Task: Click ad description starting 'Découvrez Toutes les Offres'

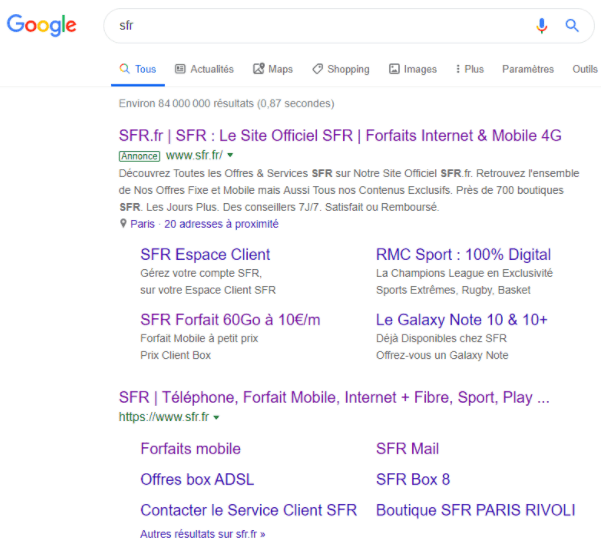Action: pos(349,190)
